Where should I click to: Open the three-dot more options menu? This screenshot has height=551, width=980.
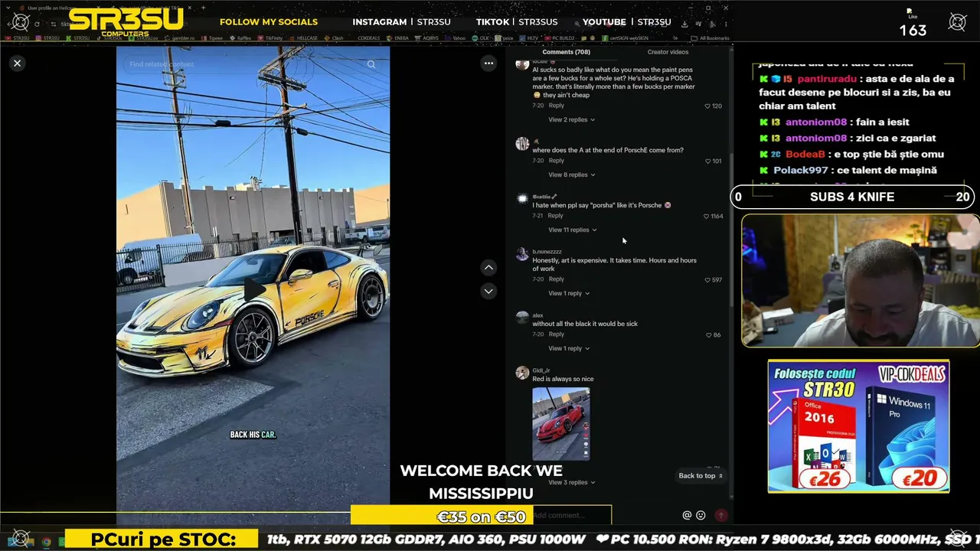[x=488, y=64]
